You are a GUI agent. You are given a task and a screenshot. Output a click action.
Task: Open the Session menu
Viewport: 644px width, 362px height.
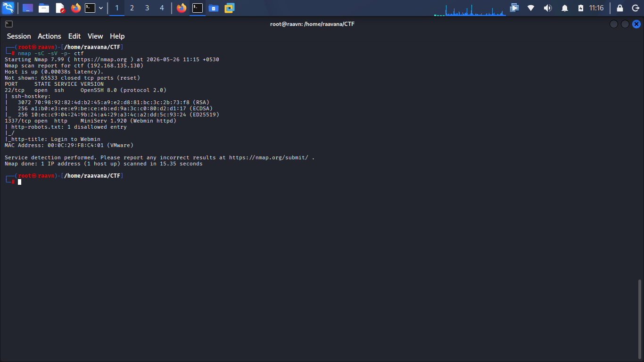pos(19,36)
